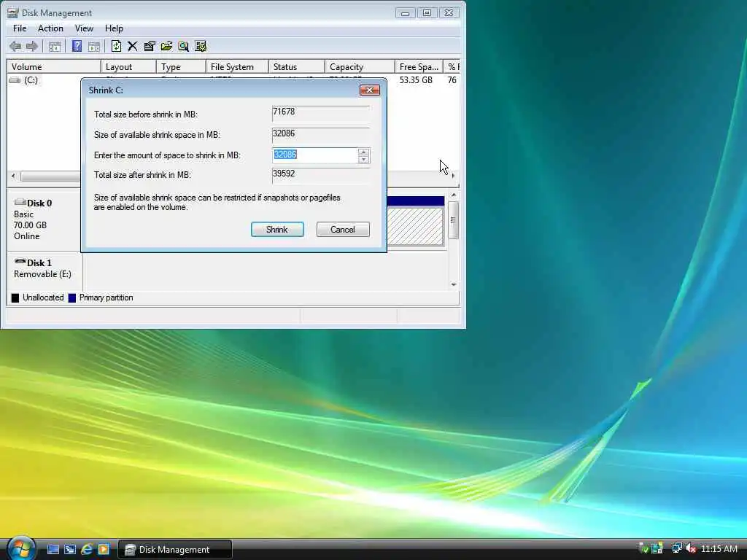Screen dimensions: 747x560
Task: Click the disk pane vertical scrollbar thumb
Action: pyautogui.click(x=454, y=220)
